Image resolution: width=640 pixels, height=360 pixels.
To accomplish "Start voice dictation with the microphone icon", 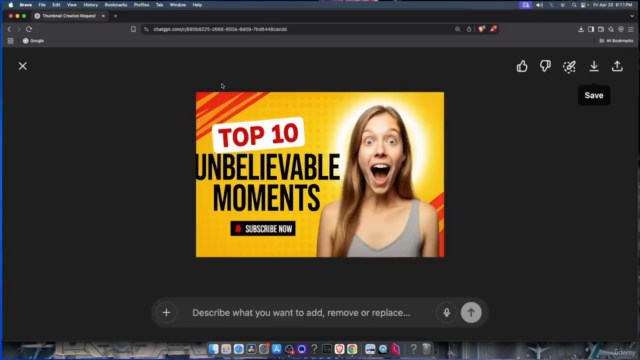I will click(x=447, y=313).
